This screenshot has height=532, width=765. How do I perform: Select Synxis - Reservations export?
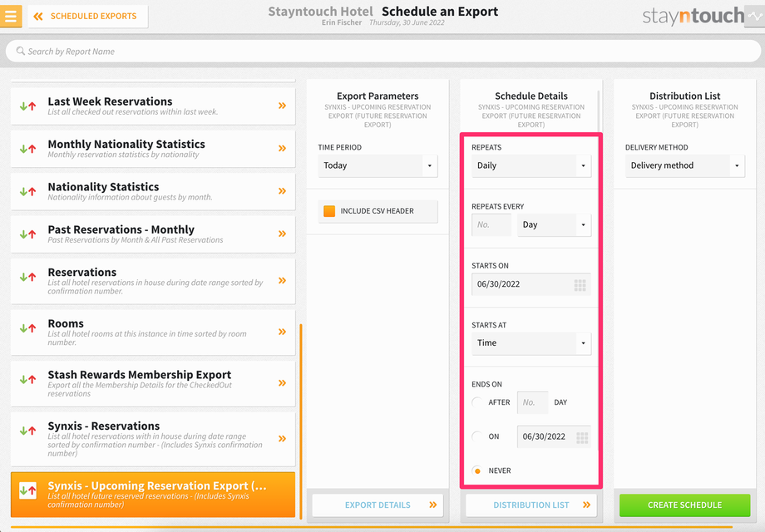(x=153, y=439)
